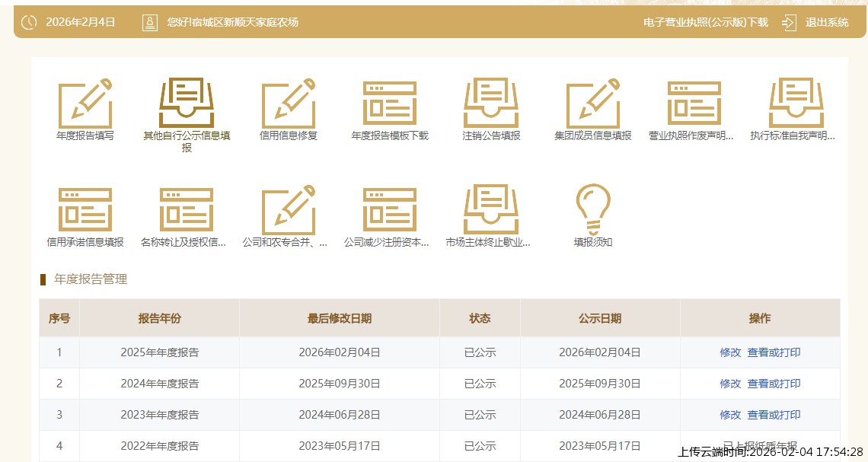Open 信用承诺信息填报 icon
The height and width of the screenshot is (462, 868).
pyautogui.click(x=85, y=209)
